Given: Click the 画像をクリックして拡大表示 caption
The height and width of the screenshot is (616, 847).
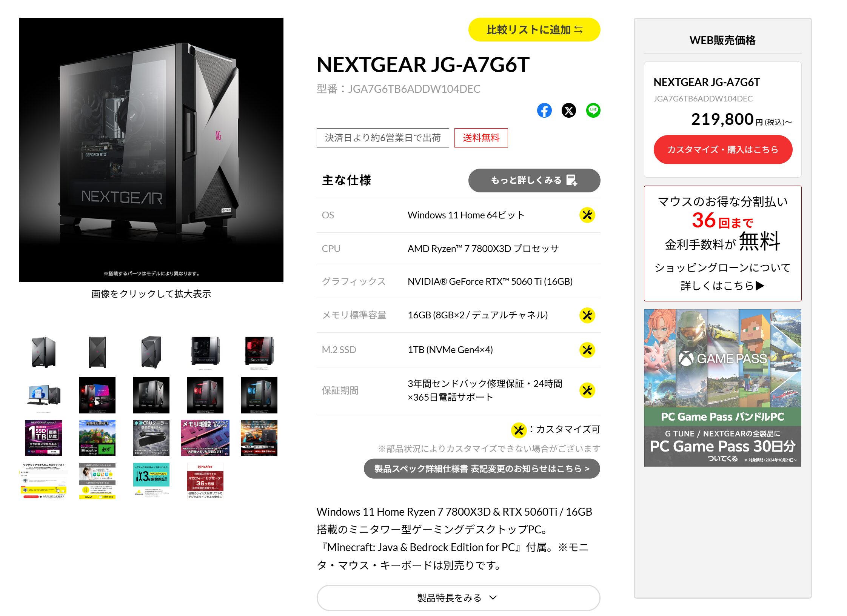Looking at the screenshot, I should click(151, 294).
